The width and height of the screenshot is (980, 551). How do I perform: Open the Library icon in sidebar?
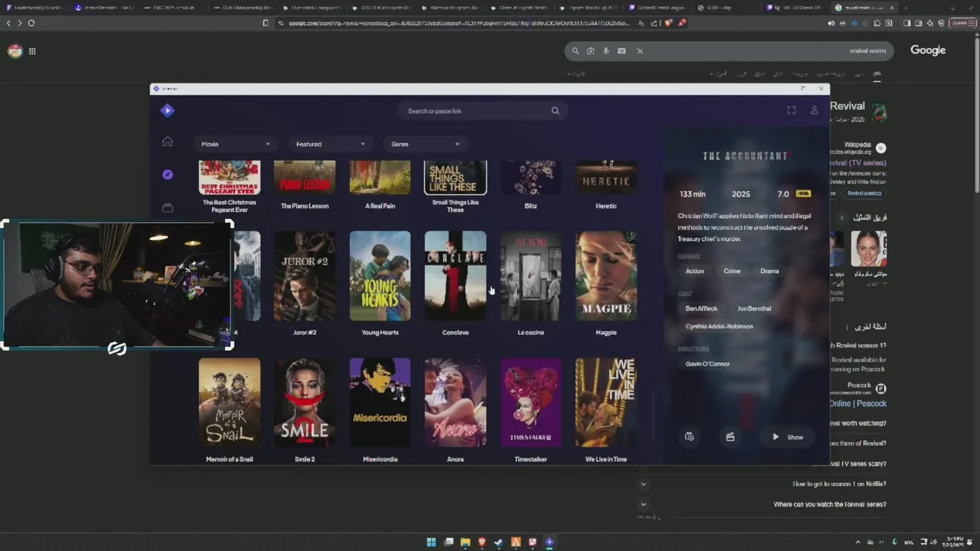pyautogui.click(x=168, y=207)
